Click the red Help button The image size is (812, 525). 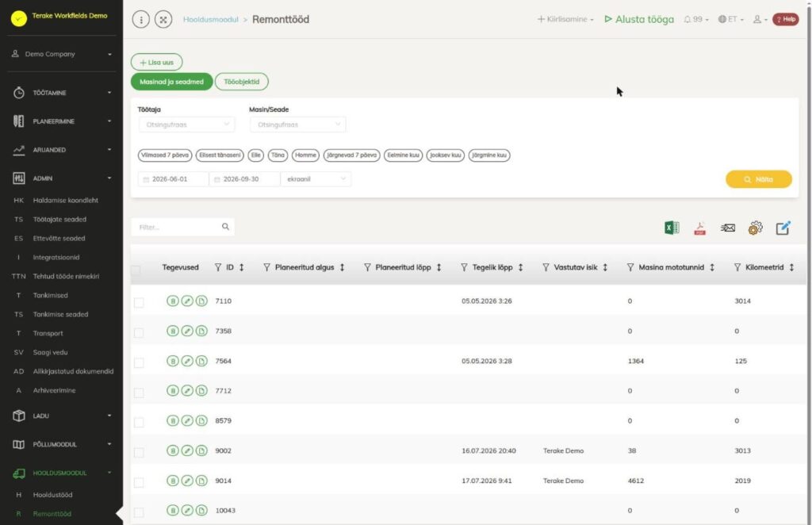coord(786,19)
